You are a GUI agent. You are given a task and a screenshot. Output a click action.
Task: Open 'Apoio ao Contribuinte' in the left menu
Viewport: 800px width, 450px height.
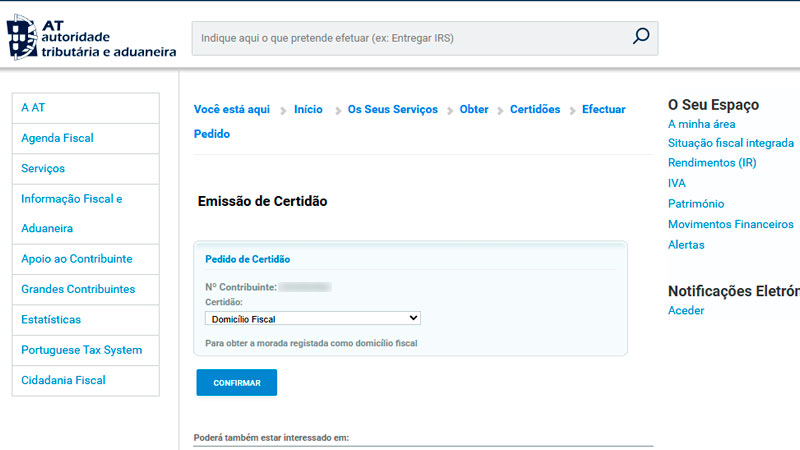coord(86,259)
